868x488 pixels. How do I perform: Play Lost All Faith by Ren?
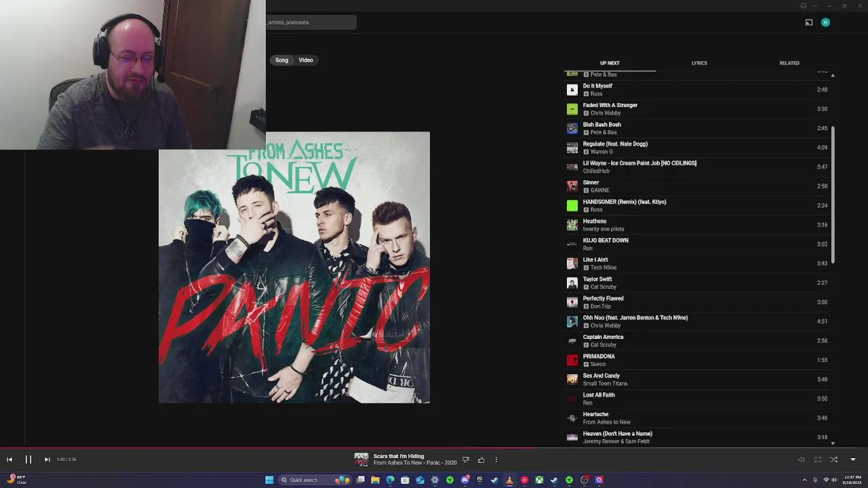697,399
